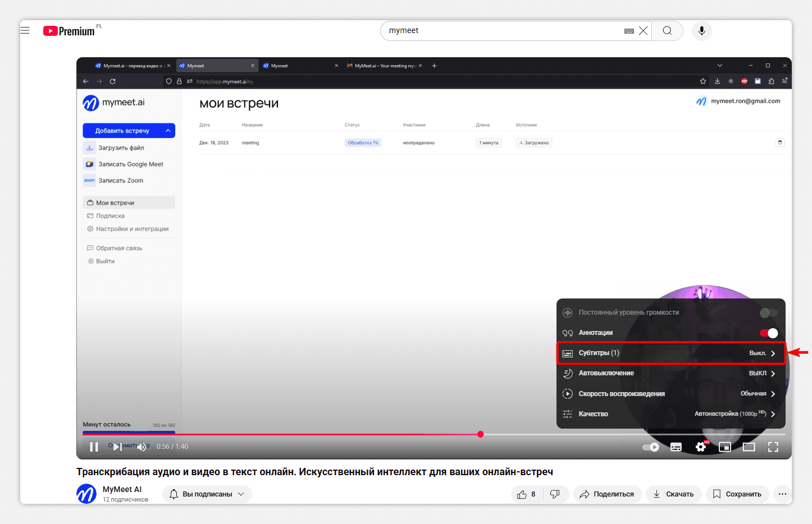Click the mymeet.ai logo in sidebar
The image size is (812, 524).
click(x=114, y=103)
